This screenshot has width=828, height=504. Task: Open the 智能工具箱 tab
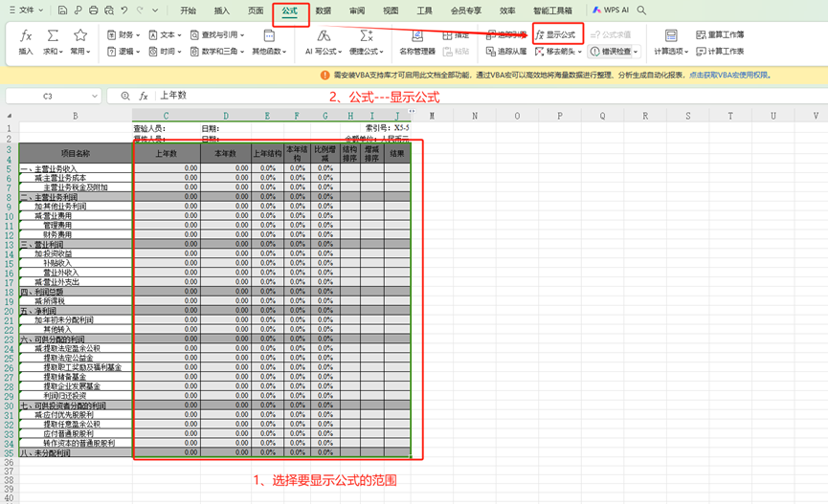(552, 11)
